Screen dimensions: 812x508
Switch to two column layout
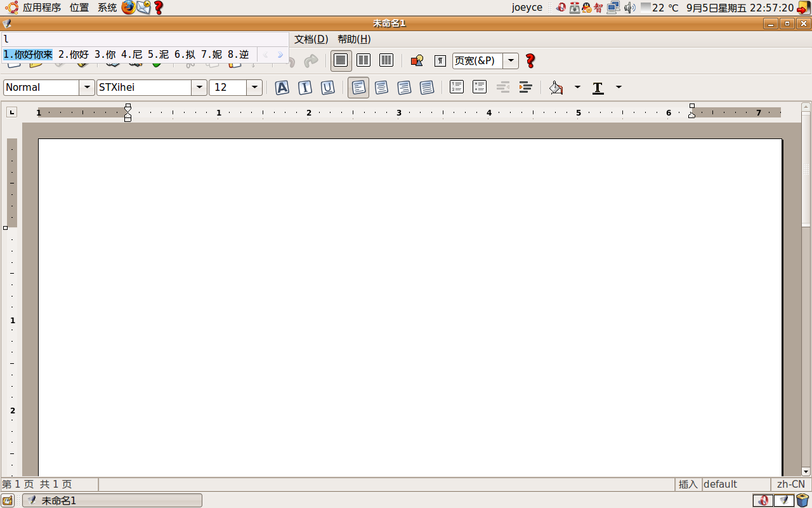tap(363, 60)
